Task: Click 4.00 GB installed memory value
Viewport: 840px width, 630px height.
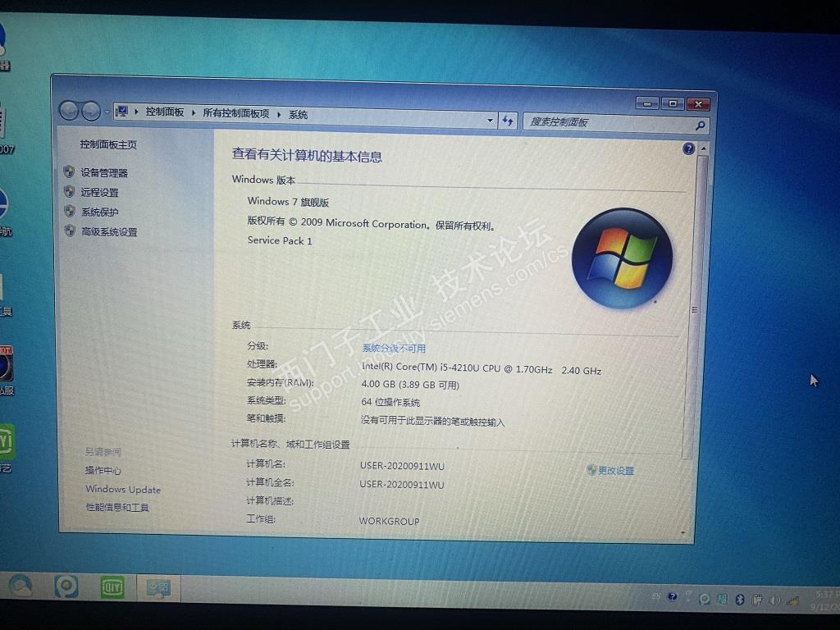Action: [410, 385]
